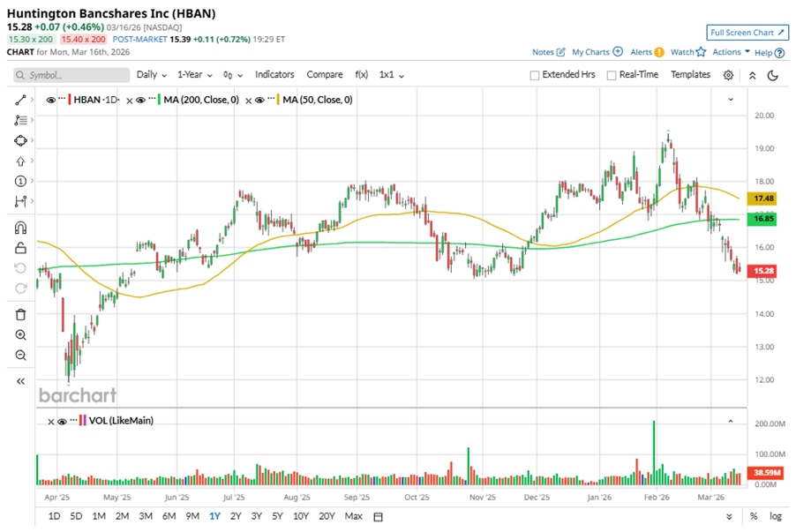
Task: Pick the price range measure tool
Action: pyautogui.click(x=20, y=201)
